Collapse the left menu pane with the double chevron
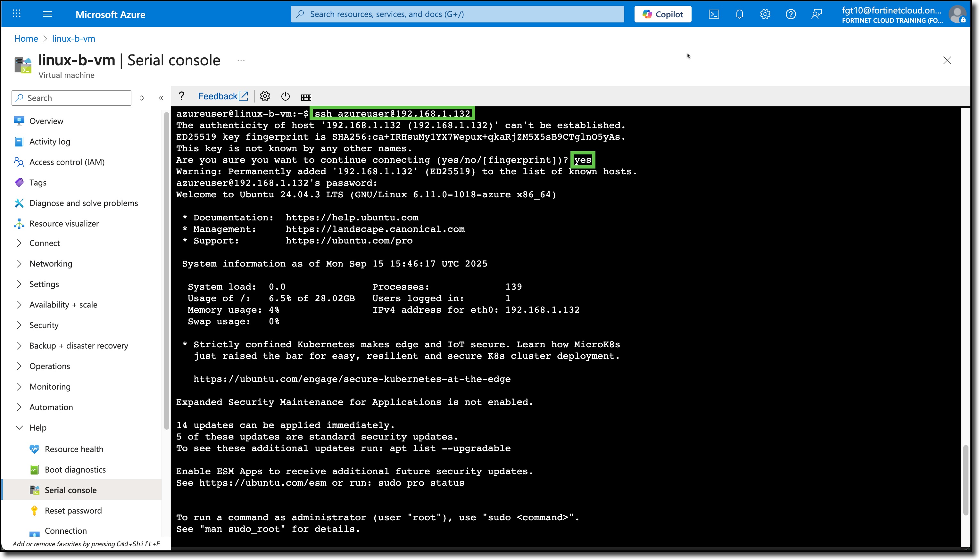This screenshot has height=560, width=980. click(x=161, y=98)
